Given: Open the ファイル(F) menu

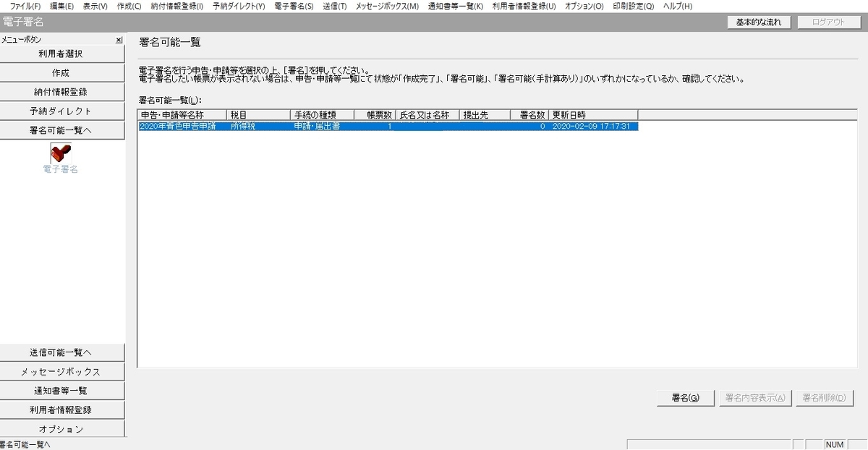Looking at the screenshot, I should click(x=25, y=6).
